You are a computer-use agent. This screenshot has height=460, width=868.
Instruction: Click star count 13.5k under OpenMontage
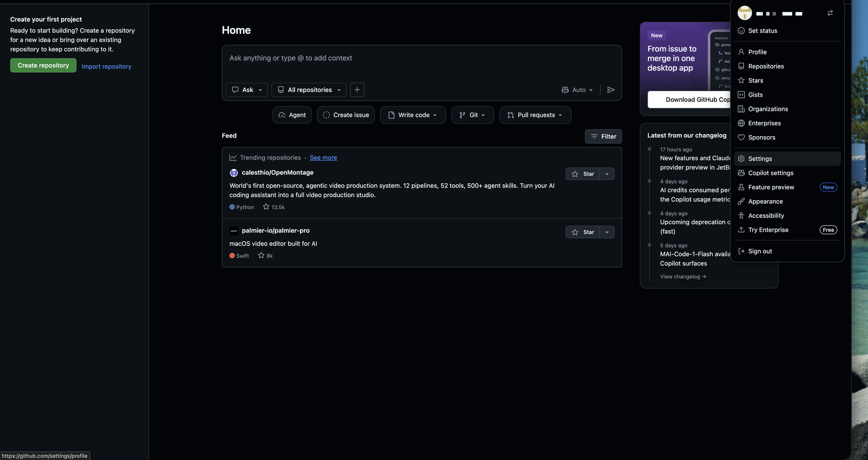pyautogui.click(x=273, y=207)
